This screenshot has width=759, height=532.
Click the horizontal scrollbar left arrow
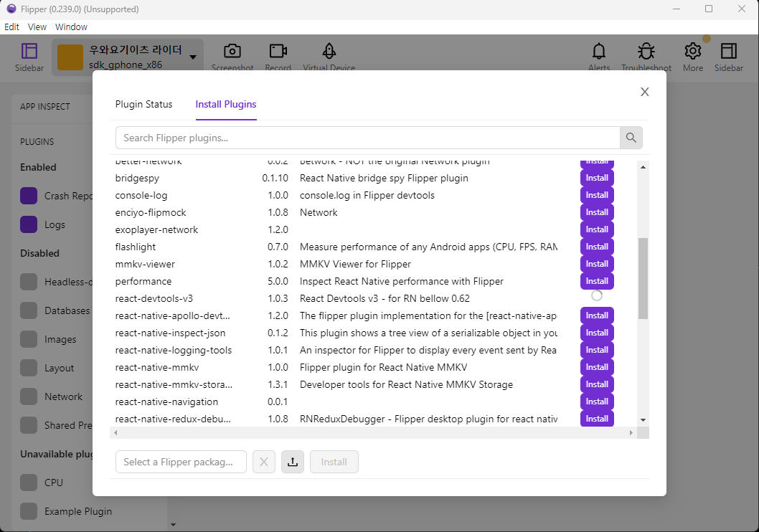click(115, 432)
